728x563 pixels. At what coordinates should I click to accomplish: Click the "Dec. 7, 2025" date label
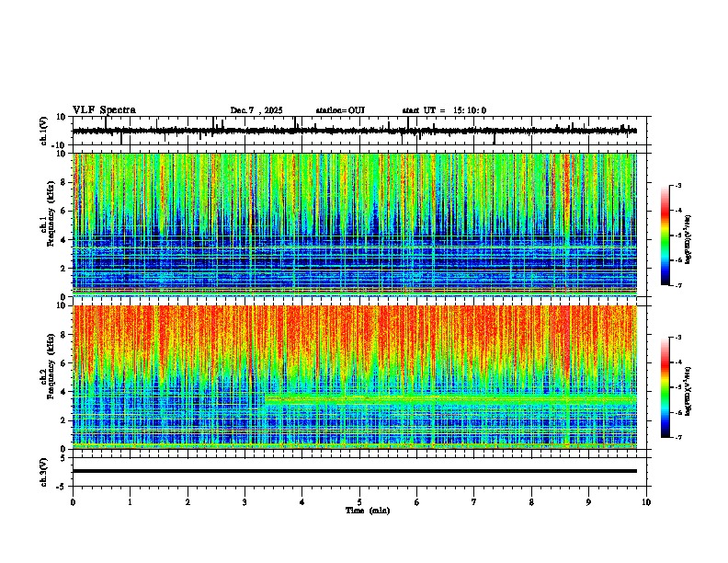point(256,110)
